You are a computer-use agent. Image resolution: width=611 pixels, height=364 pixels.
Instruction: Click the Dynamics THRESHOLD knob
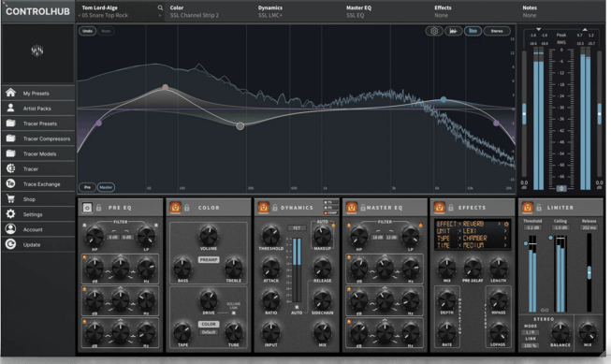point(270,235)
